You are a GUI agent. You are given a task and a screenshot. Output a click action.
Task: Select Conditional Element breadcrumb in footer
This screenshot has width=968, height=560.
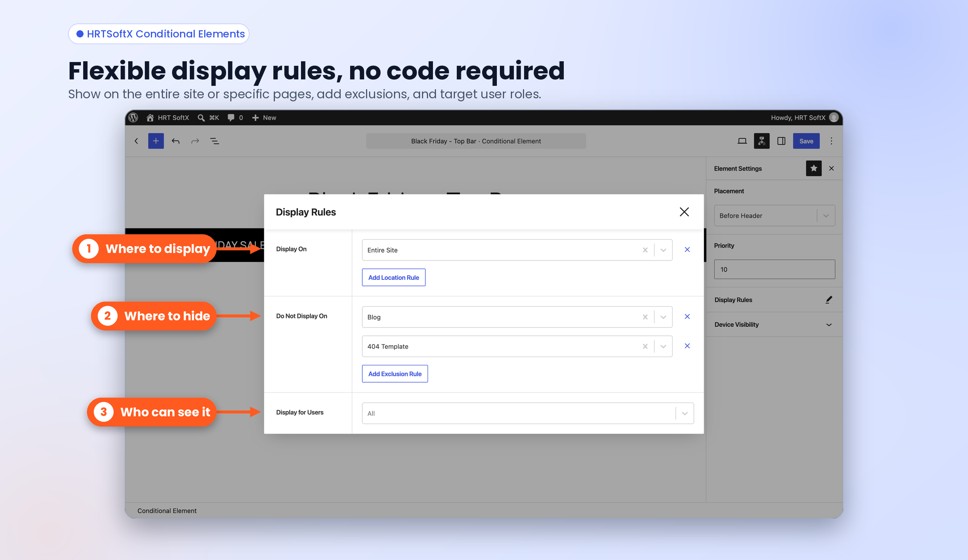point(167,511)
